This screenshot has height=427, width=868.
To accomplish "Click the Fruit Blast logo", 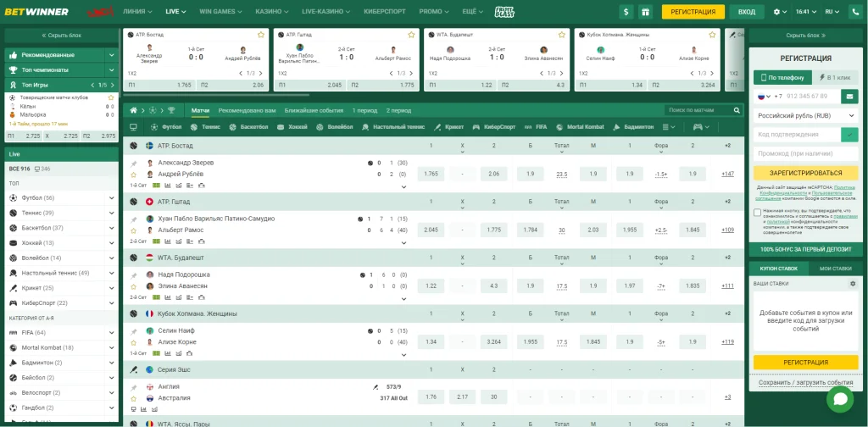I will point(504,12).
